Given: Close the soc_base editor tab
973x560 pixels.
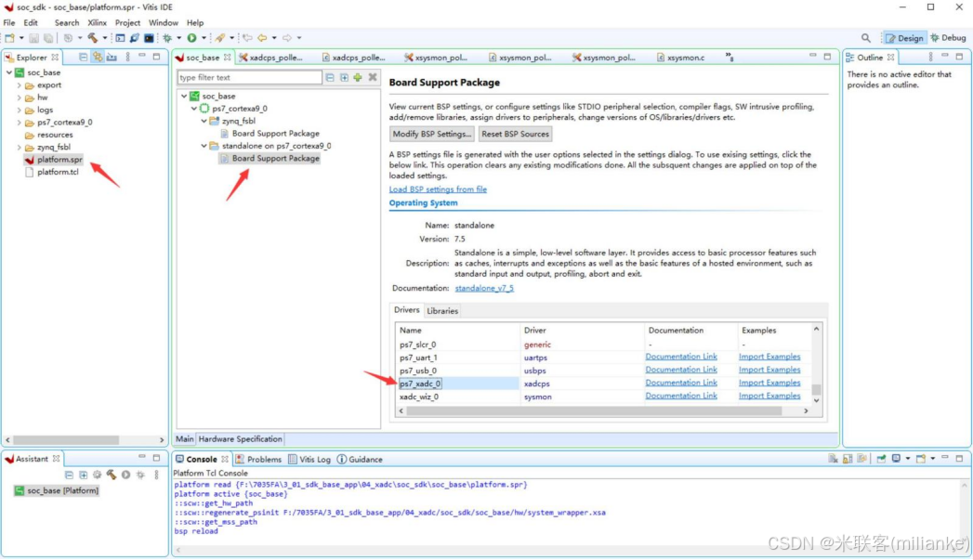Looking at the screenshot, I should coord(227,57).
